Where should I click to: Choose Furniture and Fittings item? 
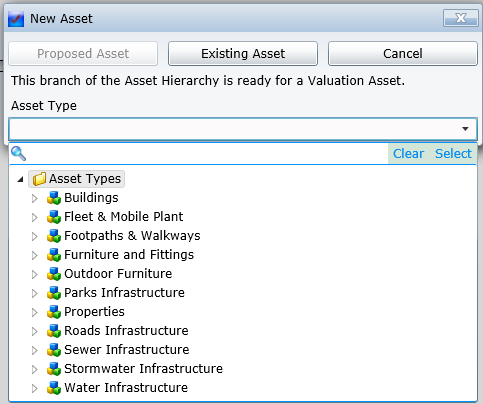tap(129, 255)
